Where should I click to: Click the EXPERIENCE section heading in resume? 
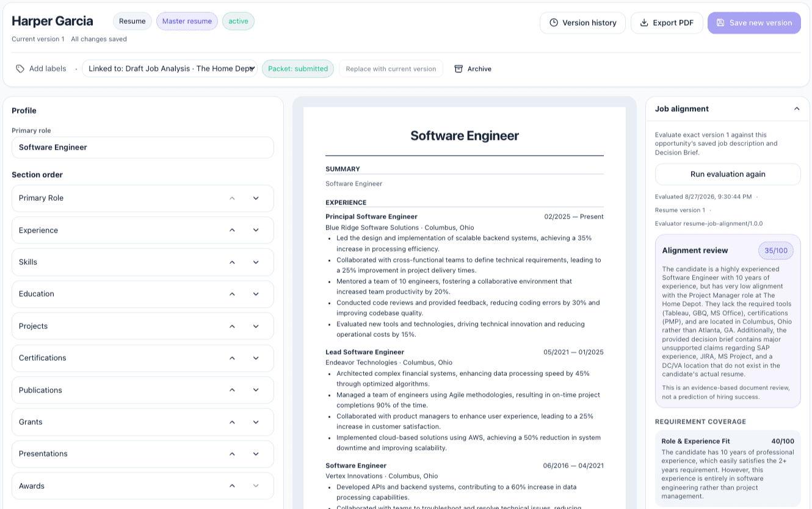coord(346,203)
